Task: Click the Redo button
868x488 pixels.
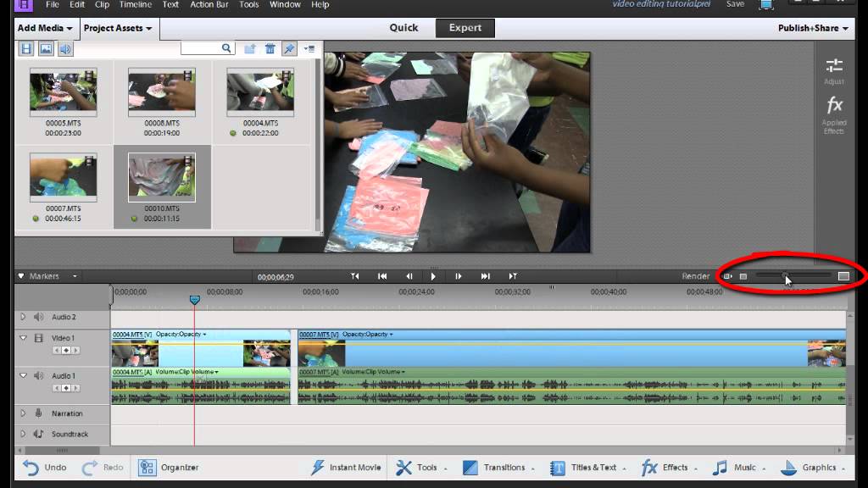Action: (x=103, y=468)
